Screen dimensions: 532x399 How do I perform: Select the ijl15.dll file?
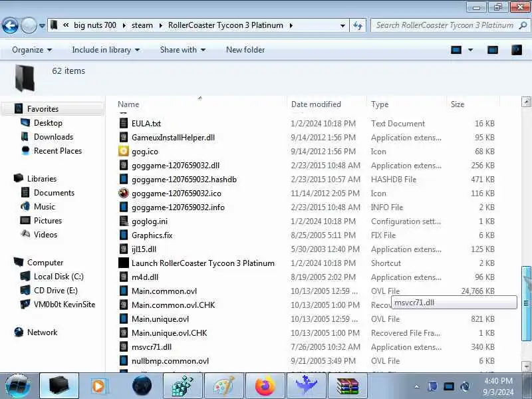144,249
